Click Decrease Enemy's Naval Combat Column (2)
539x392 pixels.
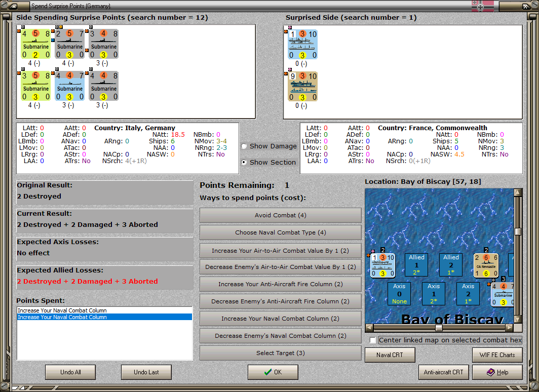tap(281, 336)
